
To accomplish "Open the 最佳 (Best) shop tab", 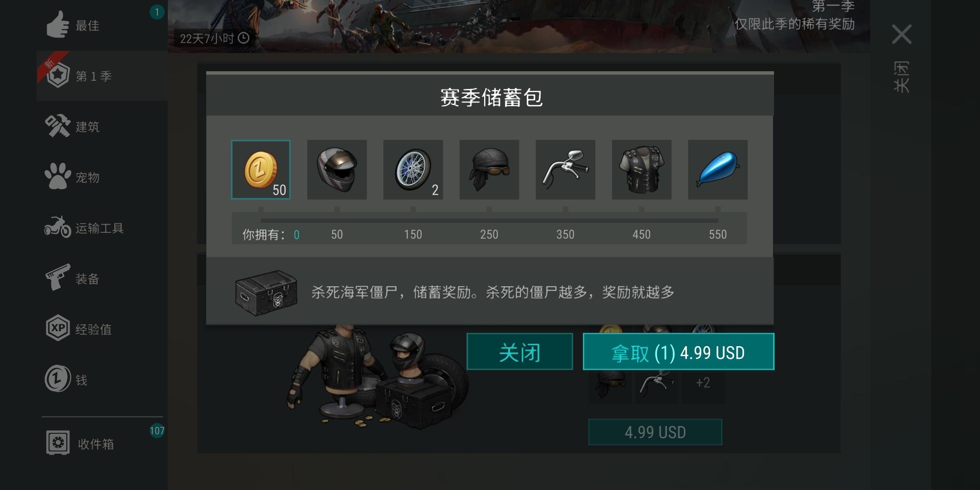I will [x=102, y=25].
